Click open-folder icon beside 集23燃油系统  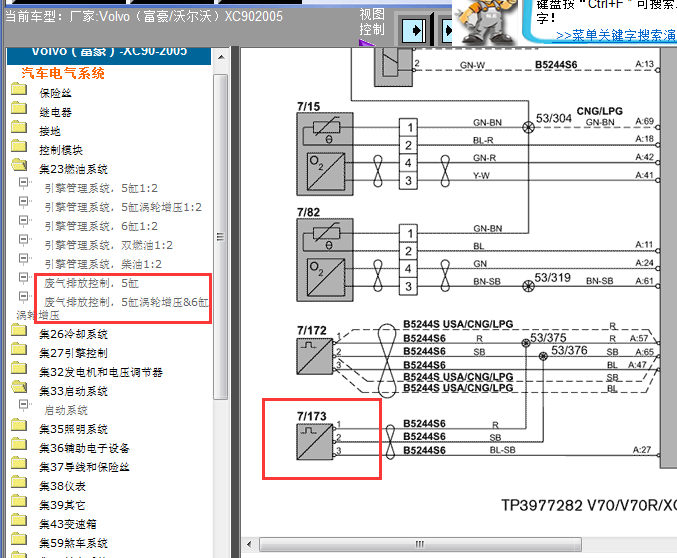pos(19,165)
